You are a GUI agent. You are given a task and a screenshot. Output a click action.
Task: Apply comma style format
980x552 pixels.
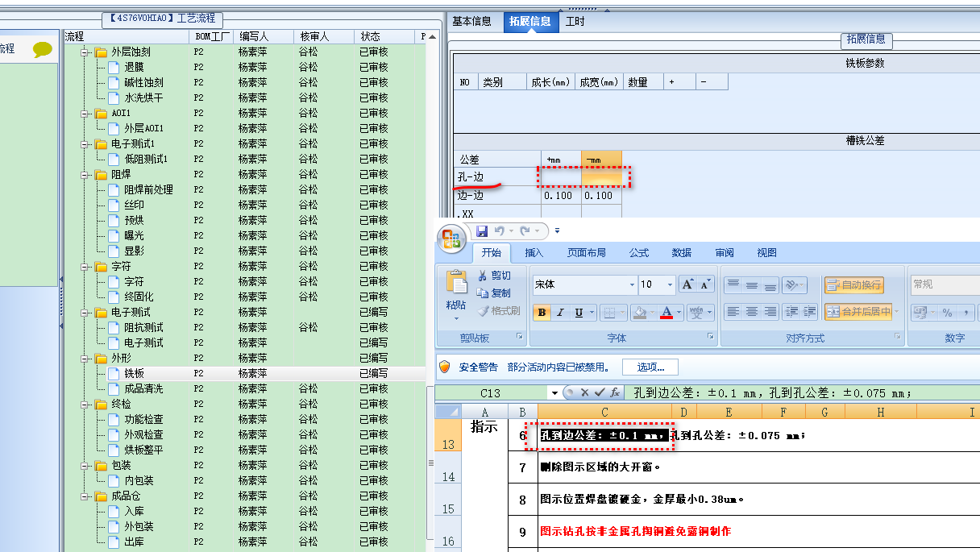(x=965, y=312)
